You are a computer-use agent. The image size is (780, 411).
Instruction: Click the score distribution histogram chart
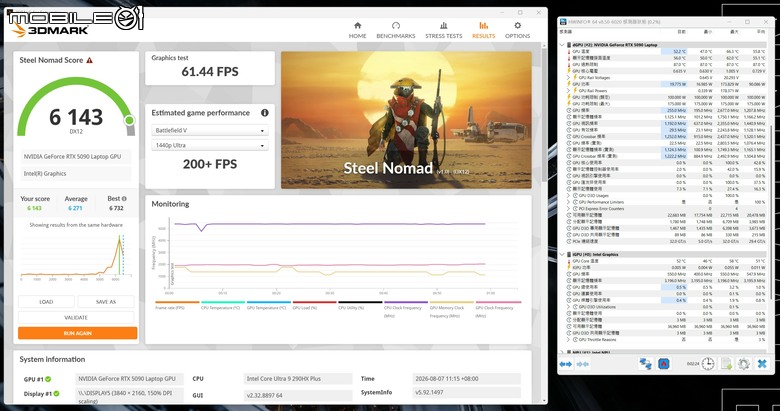[x=77, y=256]
